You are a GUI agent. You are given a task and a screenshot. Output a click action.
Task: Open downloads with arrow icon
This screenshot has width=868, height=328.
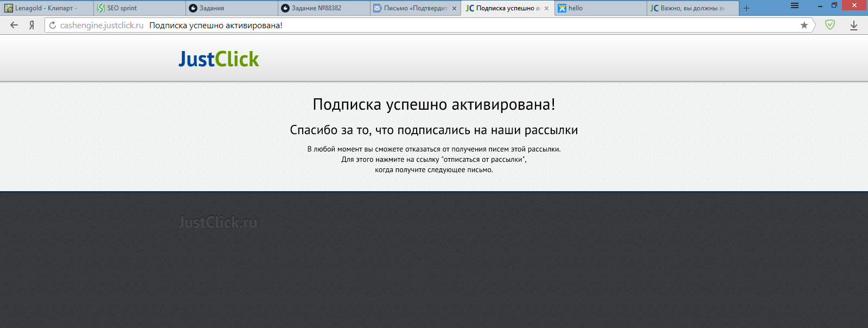point(854,26)
